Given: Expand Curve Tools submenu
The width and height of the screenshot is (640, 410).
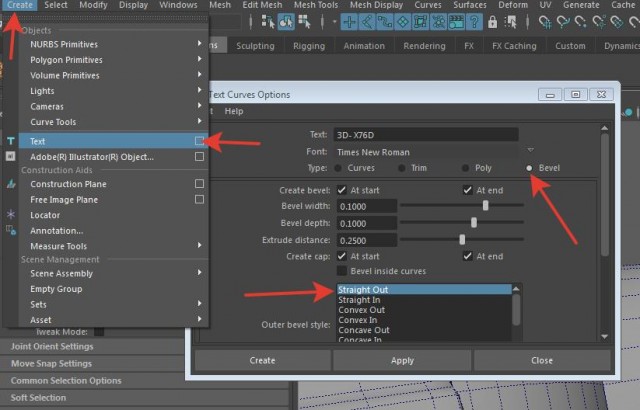Looking at the screenshot, I should pos(199,121).
